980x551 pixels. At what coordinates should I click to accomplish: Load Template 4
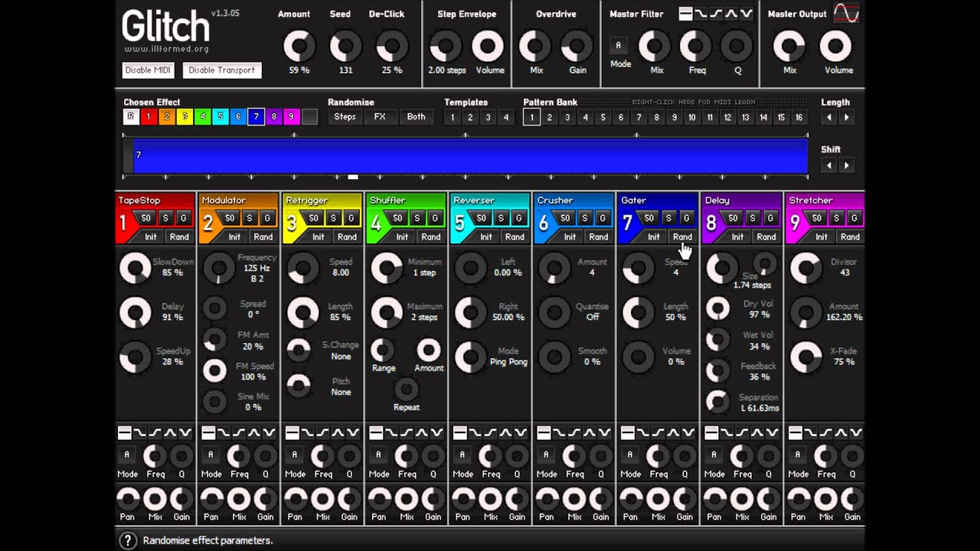(x=505, y=117)
